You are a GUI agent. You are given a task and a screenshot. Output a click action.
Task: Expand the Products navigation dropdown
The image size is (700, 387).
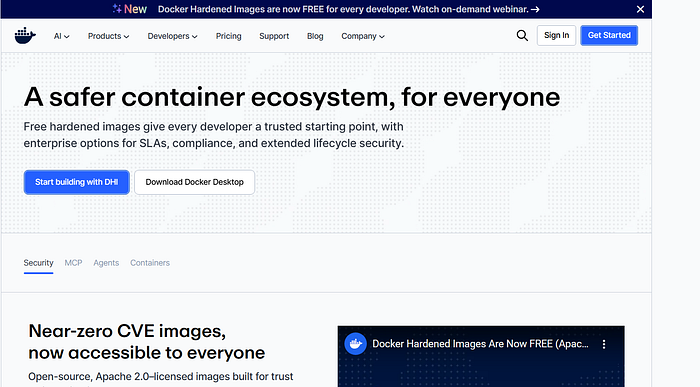108,36
